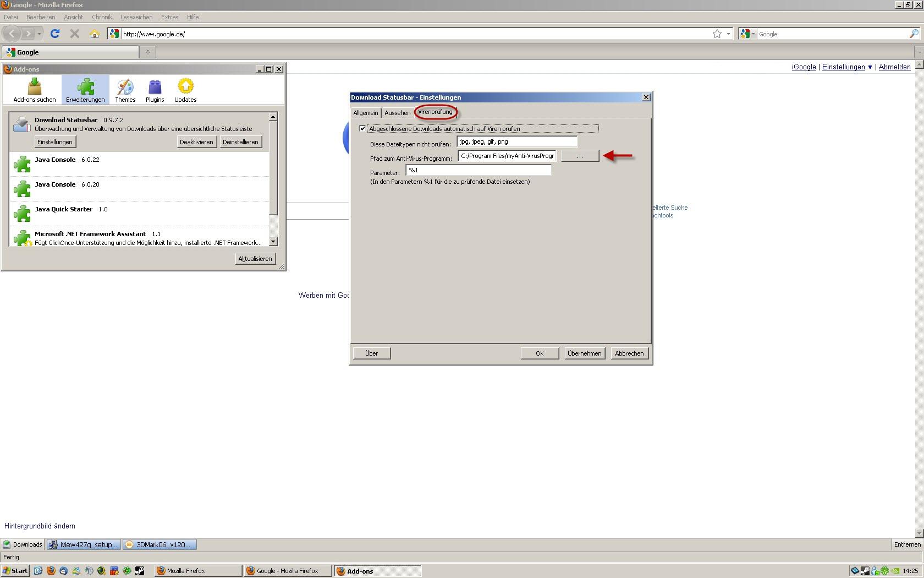
Task: Switch to Mozilla Firefox taskbar window
Action: [x=198, y=571]
